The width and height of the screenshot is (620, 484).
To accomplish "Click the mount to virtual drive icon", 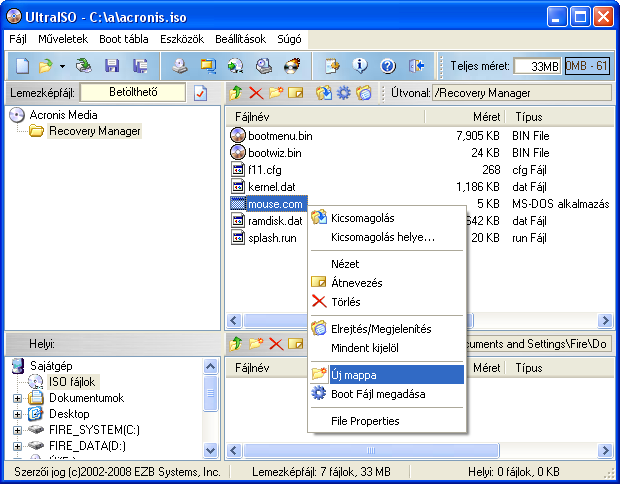I will click(x=263, y=66).
